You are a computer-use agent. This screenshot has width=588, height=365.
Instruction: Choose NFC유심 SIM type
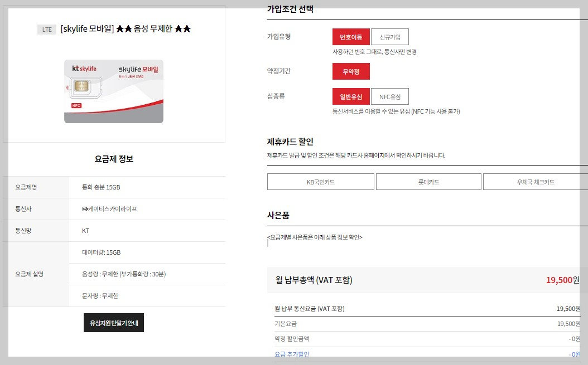pos(390,96)
